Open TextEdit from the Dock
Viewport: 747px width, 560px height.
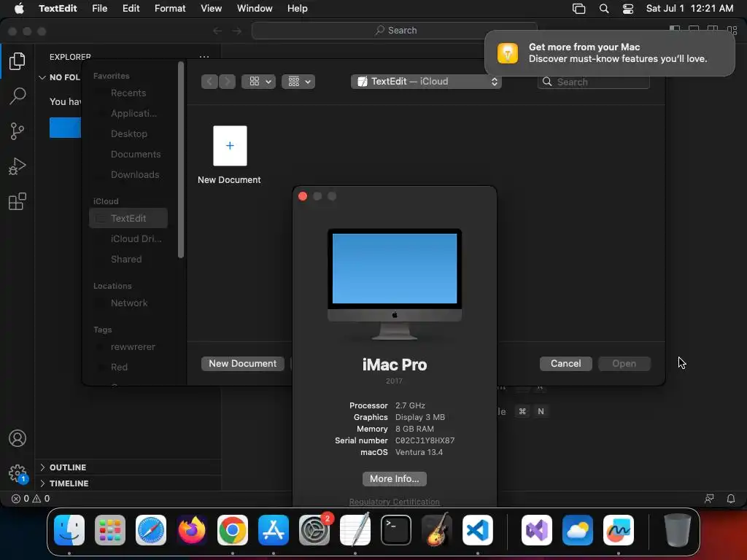(x=355, y=530)
